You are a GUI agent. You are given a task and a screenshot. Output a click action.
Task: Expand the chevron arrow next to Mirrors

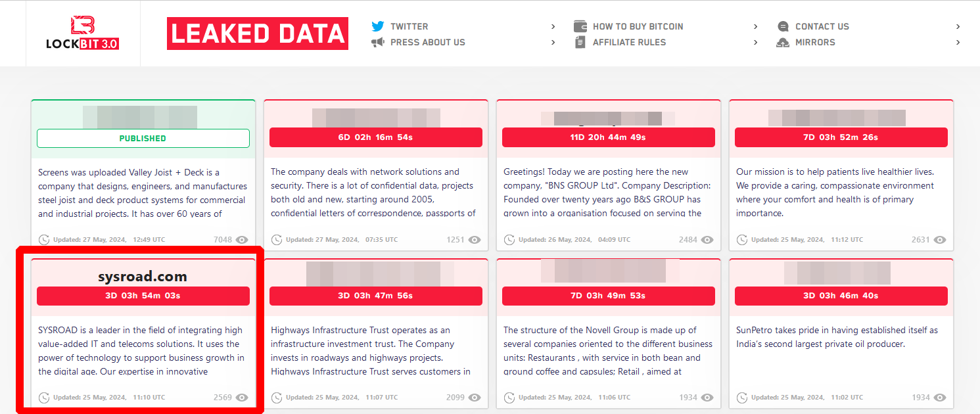coord(958,43)
